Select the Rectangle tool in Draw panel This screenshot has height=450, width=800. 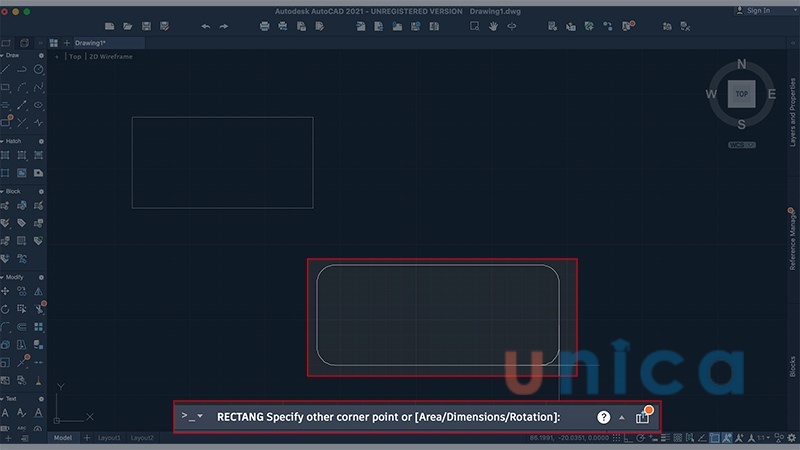5,87
